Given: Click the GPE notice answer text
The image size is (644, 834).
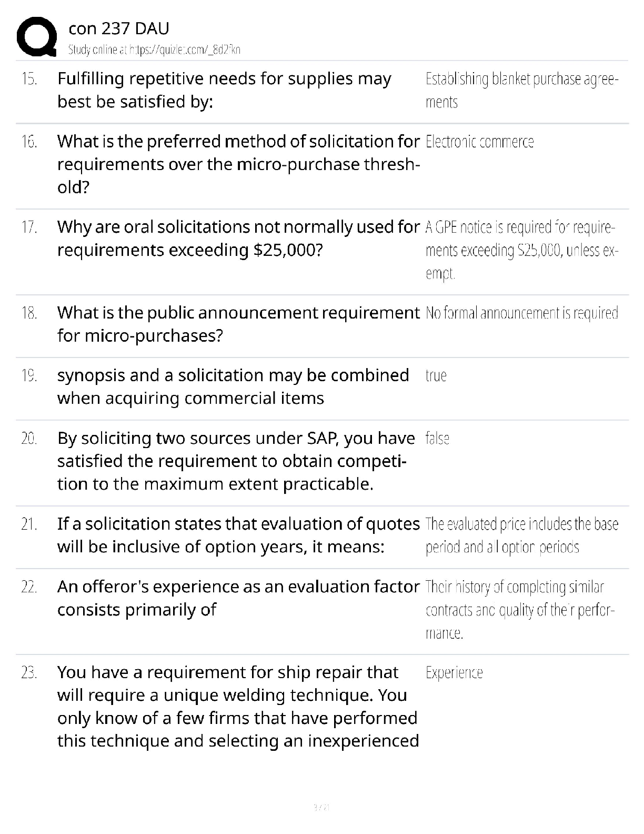Looking at the screenshot, I should [521, 250].
